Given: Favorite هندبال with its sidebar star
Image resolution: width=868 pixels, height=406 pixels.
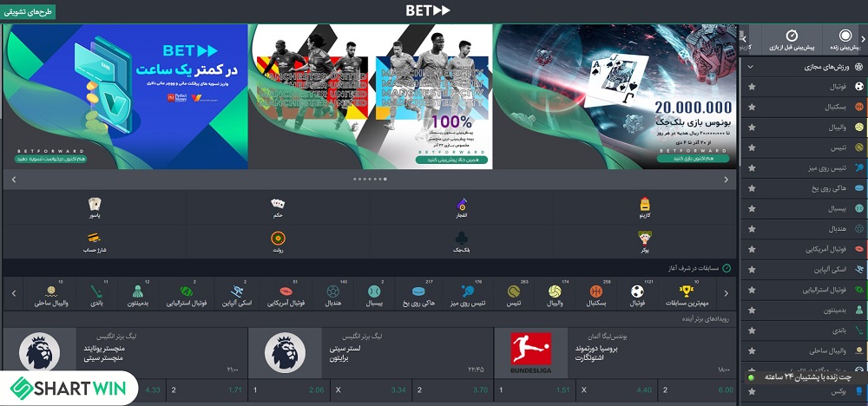Looking at the screenshot, I should coord(752,229).
